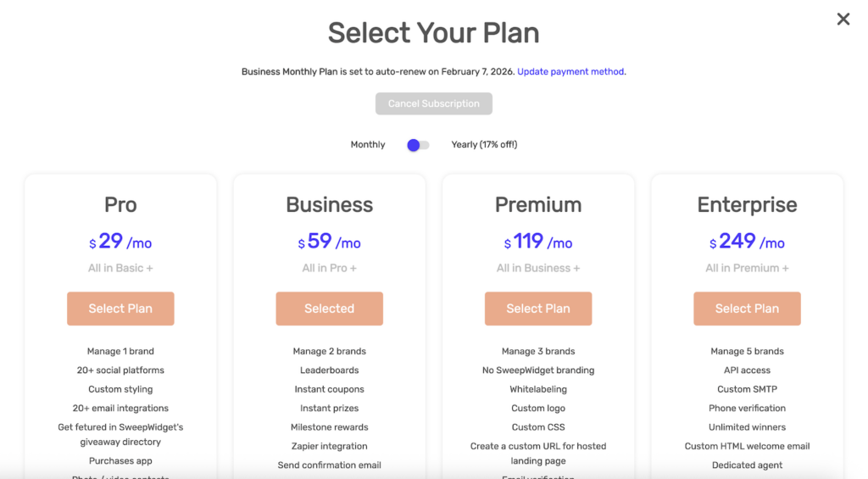This screenshot has width=868, height=479.
Task: Click the Whitelabeling feature in Premium
Action: (538, 389)
